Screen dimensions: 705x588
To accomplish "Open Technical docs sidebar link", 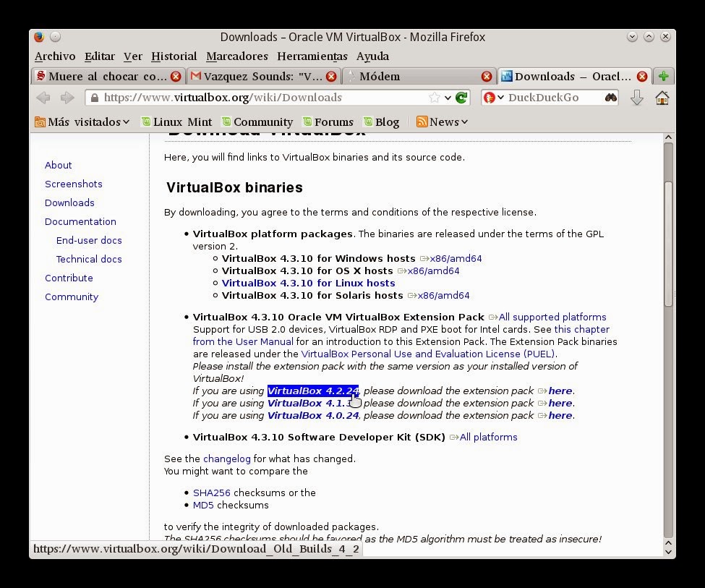I will click(89, 260).
